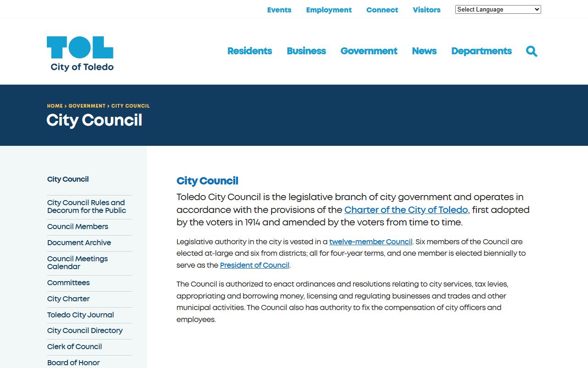The image size is (588, 368).
Task: Go to the News section
Action: (x=424, y=51)
